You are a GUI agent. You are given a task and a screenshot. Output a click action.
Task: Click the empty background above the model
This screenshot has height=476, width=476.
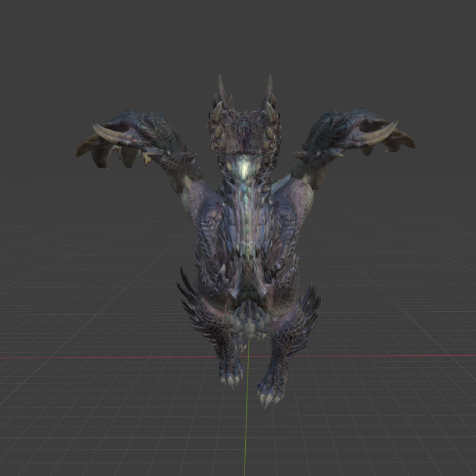tap(238, 36)
